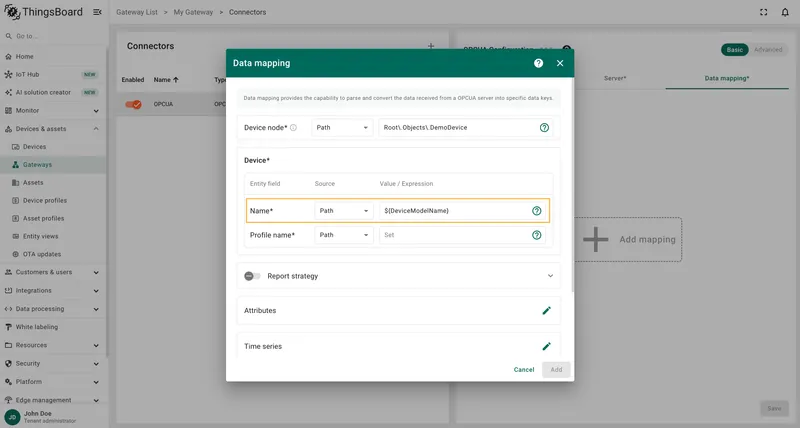
Task: Switch to the Server tab
Action: pyautogui.click(x=615, y=79)
